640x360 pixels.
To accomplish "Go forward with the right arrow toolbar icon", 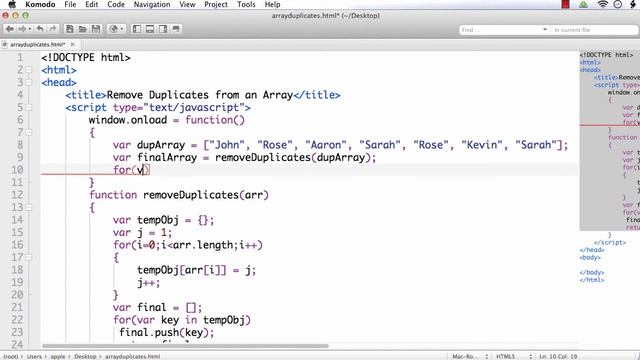I will coord(22,29).
